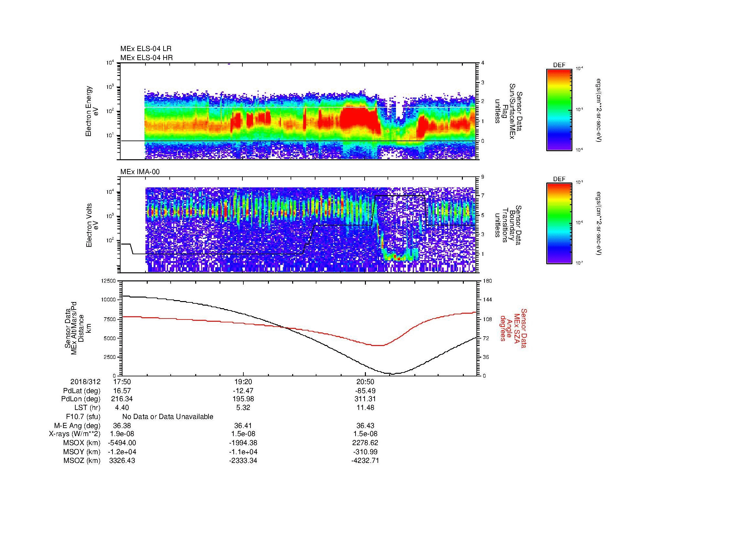This screenshot has width=756, height=534.
Task: Click PdLat value '-85.49'
Action: click(x=365, y=391)
